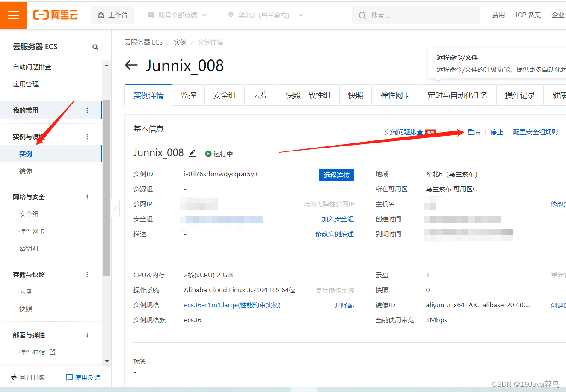Open the ICP 备案 menu
Image resolution: width=566 pixels, height=392 pixels.
coord(528,15)
